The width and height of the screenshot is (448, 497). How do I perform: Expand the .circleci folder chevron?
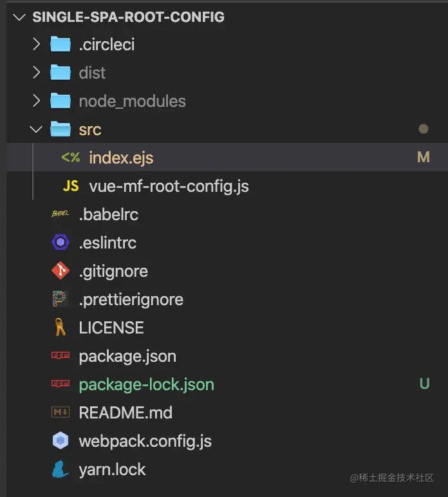click(x=37, y=44)
